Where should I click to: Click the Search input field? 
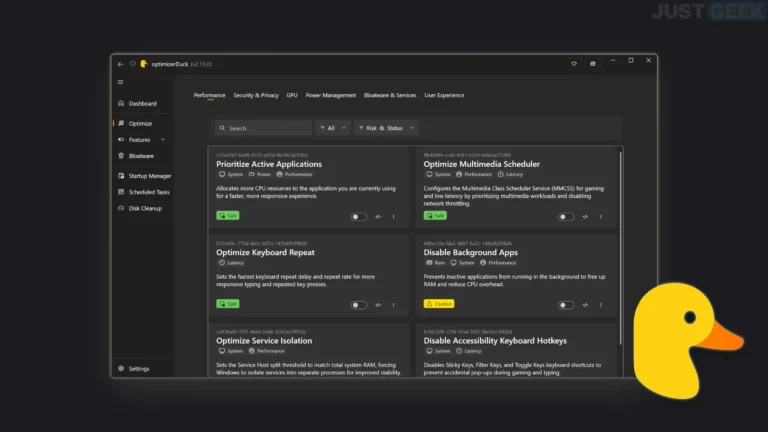point(264,128)
